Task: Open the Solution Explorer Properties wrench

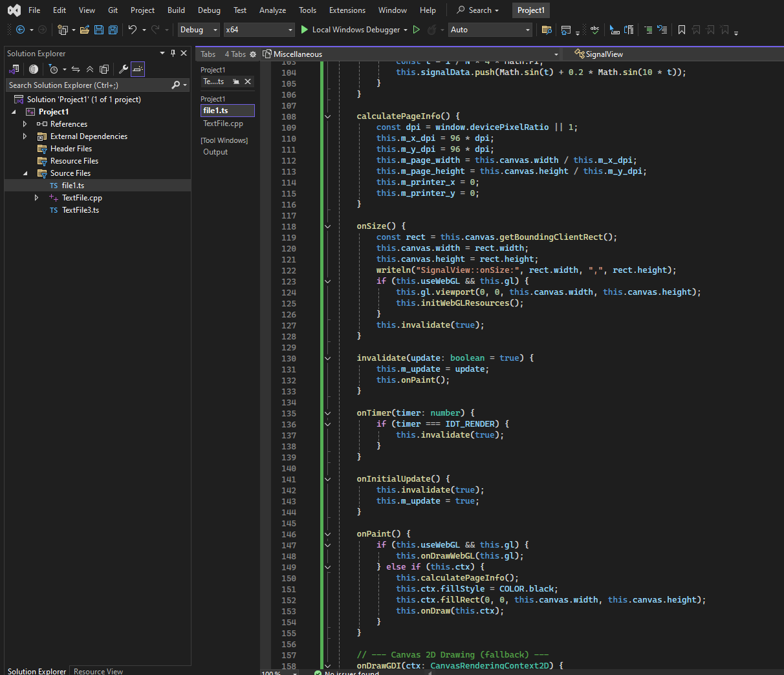Action: tap(123, 69)
